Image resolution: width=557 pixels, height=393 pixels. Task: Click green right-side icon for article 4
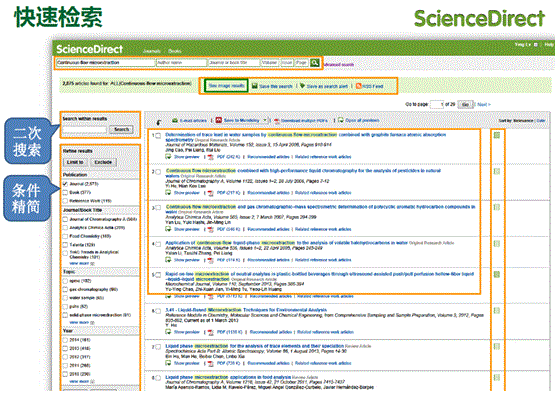[497, 244]
